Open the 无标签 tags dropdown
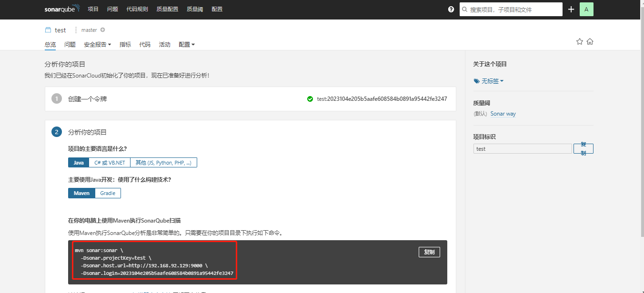 coord(493,81)
